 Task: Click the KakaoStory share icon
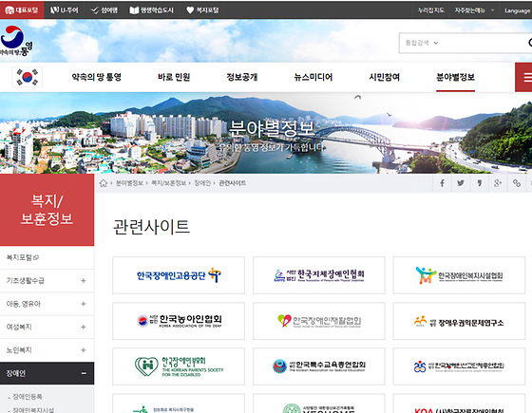[x=479, y=183]
